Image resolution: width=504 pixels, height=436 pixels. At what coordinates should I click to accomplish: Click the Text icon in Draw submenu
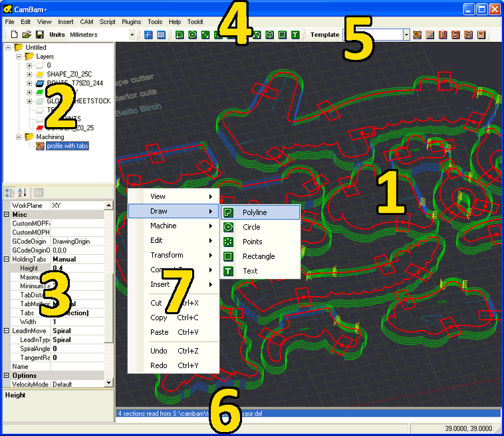pos(228,271)
